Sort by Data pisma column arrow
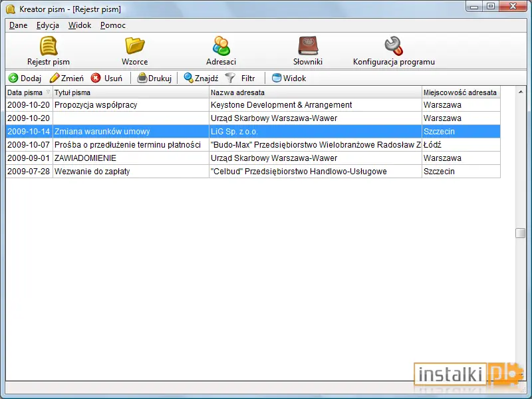Screen dimensions: 532x399 point(48,92)
